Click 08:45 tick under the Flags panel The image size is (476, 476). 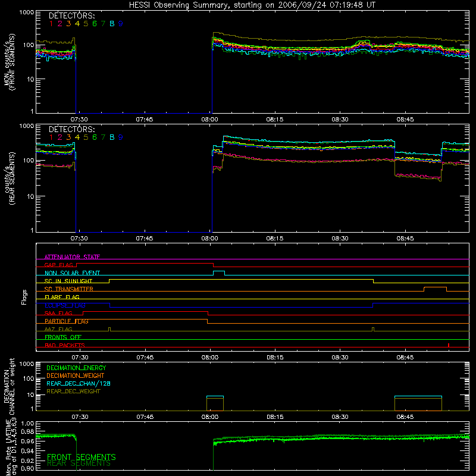coord(405,358)
